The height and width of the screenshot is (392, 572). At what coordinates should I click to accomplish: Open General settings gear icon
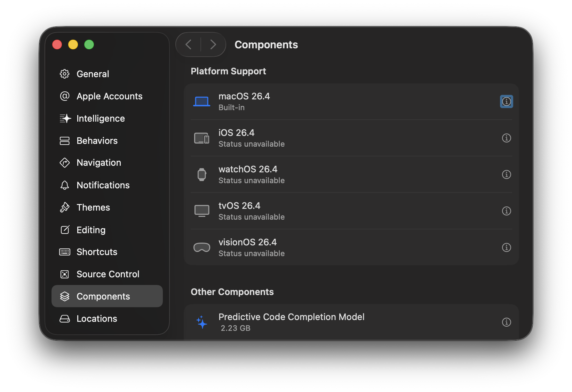coord(65,74)
